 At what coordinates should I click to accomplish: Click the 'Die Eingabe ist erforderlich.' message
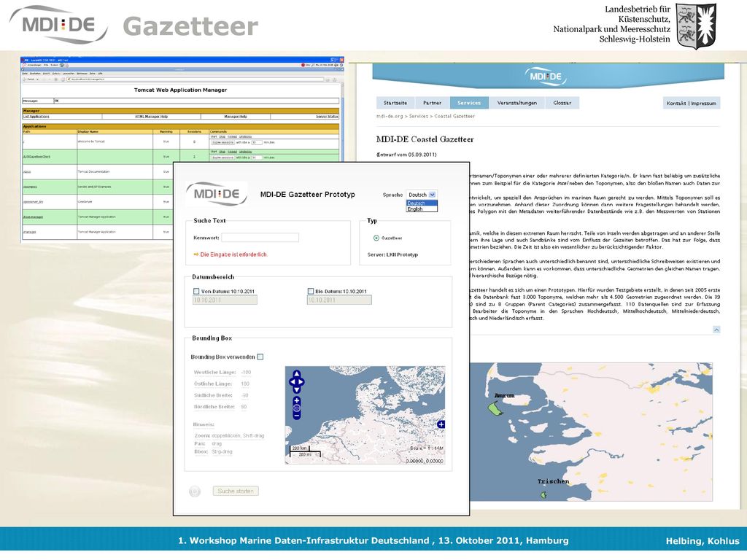(234, 254)
